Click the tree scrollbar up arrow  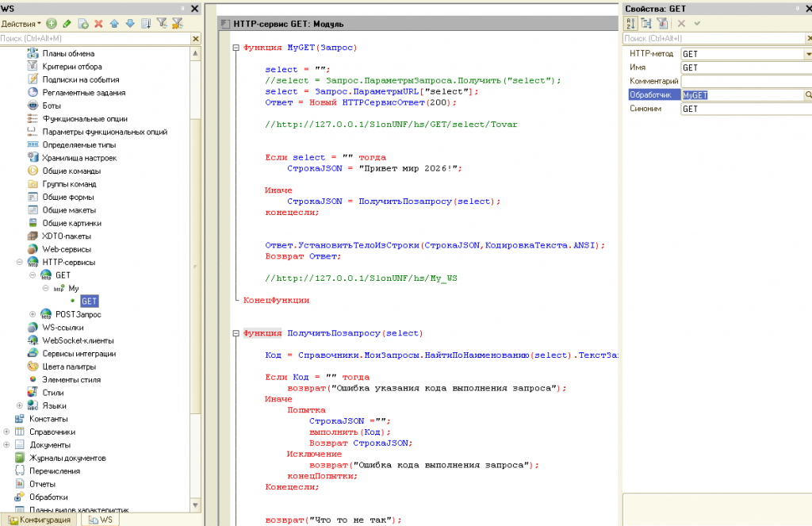[195, 53]
